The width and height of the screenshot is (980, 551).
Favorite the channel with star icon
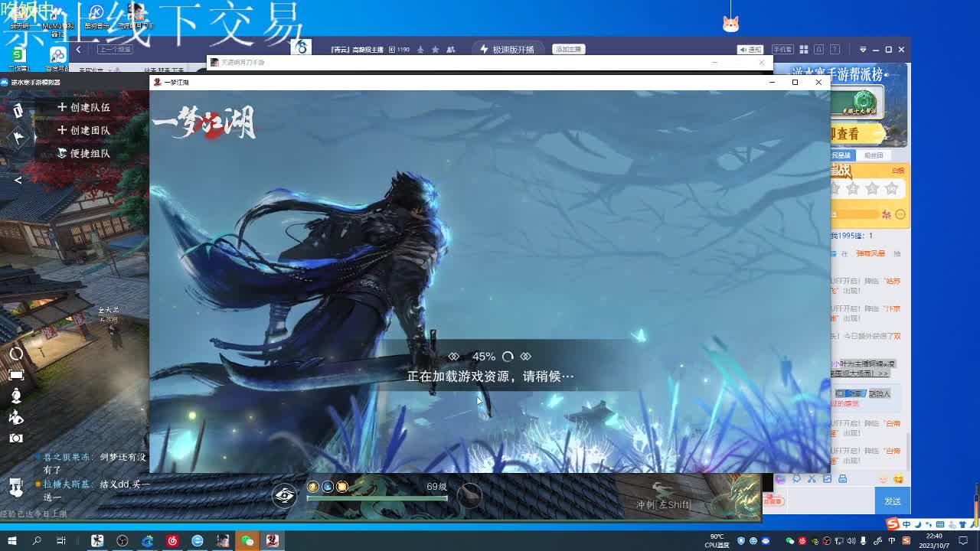pyautogui.click(x=436, y=50)
